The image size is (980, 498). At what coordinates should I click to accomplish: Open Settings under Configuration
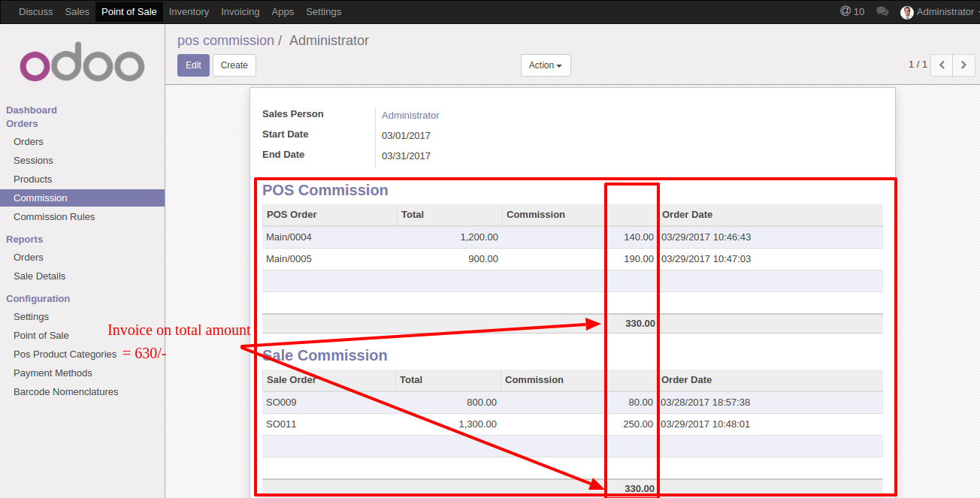click(31, 317)
